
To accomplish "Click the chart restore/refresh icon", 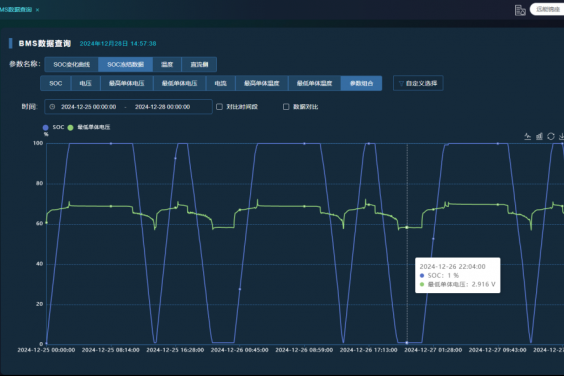I will point(551,136).
